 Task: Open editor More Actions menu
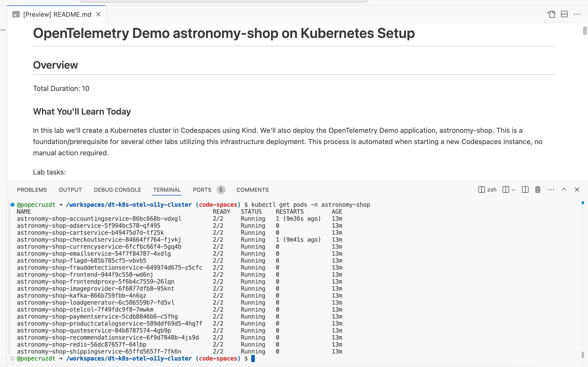pos(577,14)
